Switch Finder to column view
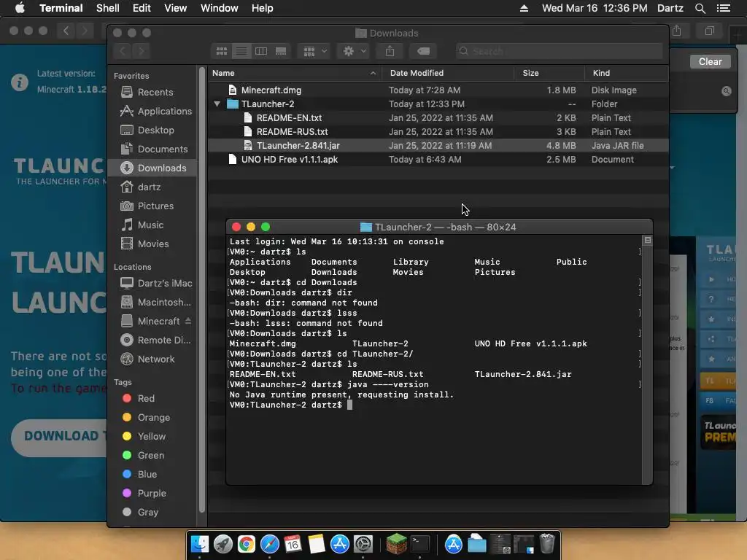This screenshot has width=747, height=560. click(x=261, y=51)
